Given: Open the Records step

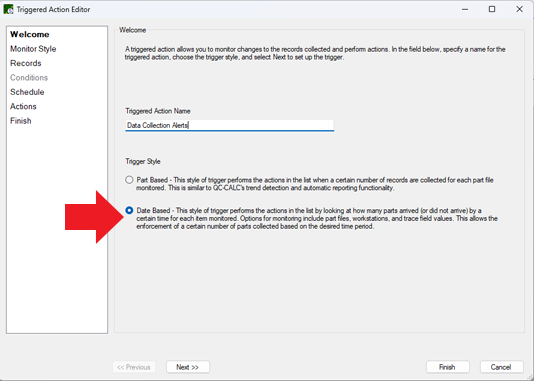Looking at the screenshot, I should tap(26, 63).
